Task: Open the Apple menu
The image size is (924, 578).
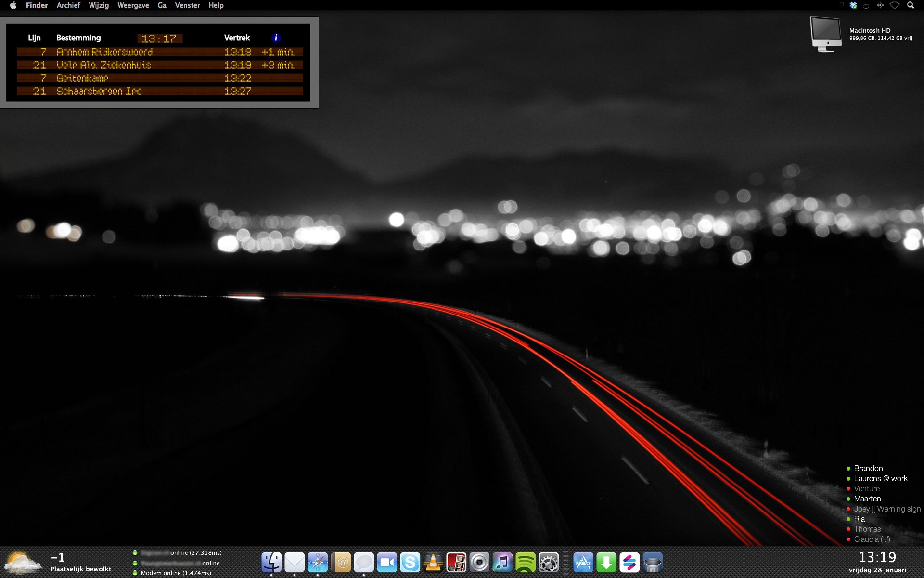Action: (13, 5)
